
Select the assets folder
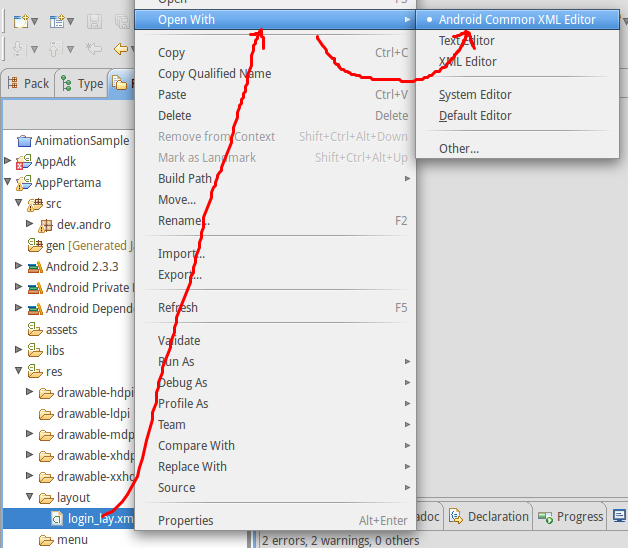(52, 329)
